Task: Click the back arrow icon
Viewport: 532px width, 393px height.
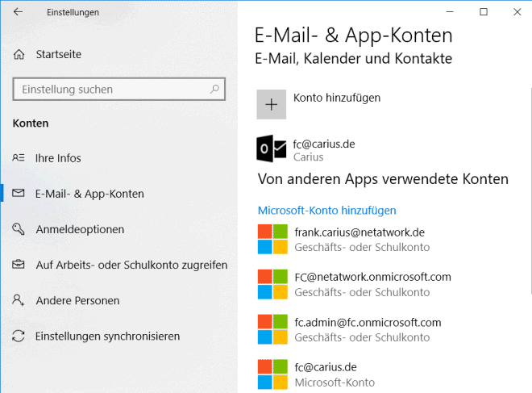Action: 18,12
